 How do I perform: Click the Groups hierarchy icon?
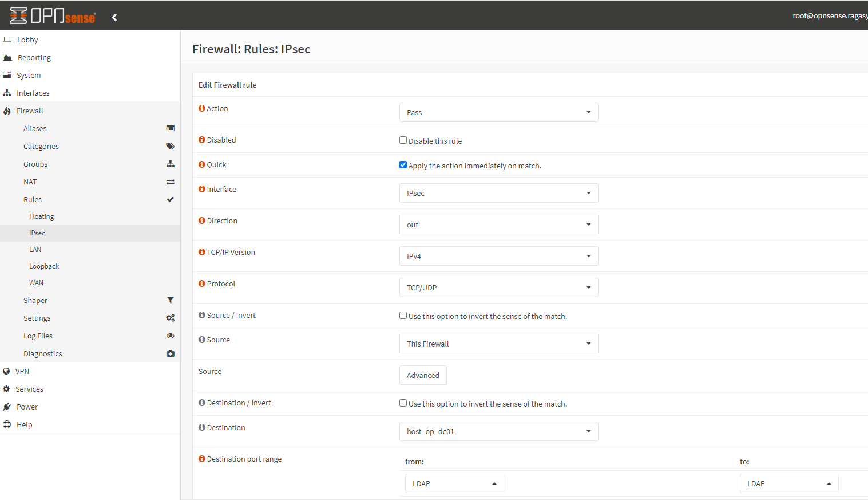[x=170, y=164]
